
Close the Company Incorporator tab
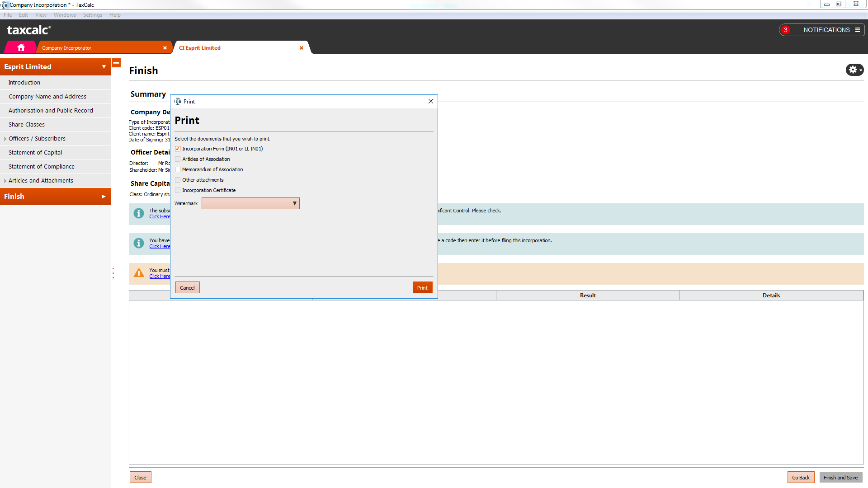coord(165,48)
